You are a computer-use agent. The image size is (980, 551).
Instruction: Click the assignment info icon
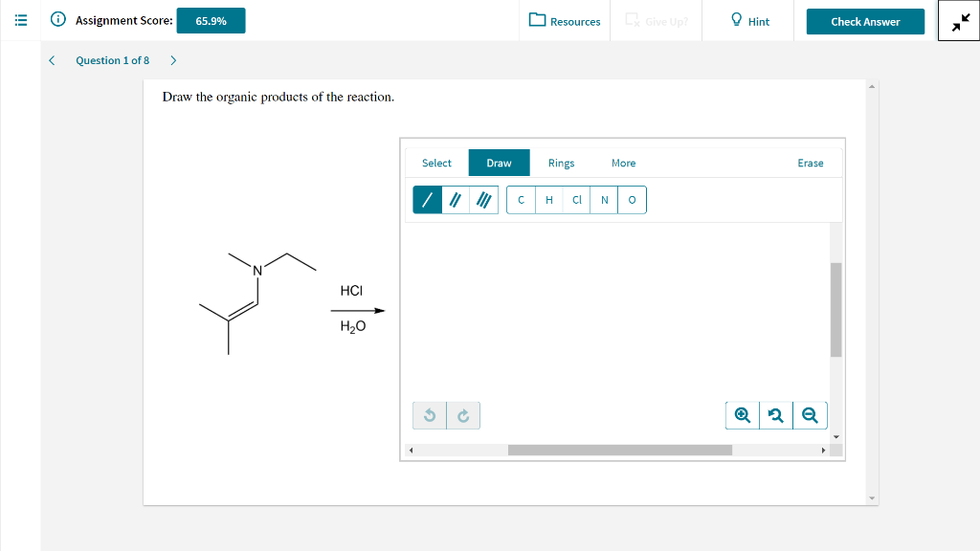[x=58, y=20]
